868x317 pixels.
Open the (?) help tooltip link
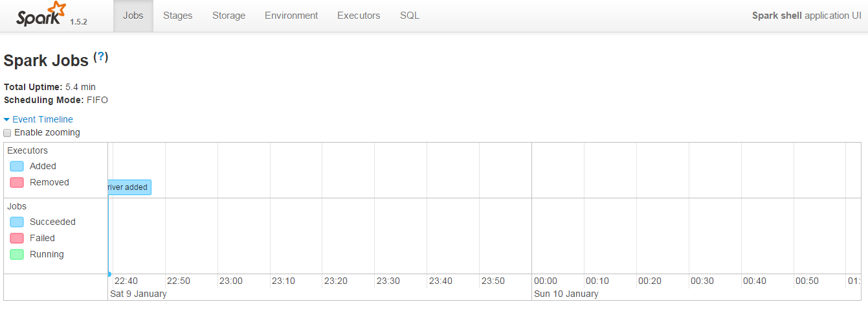pos(101,57)
